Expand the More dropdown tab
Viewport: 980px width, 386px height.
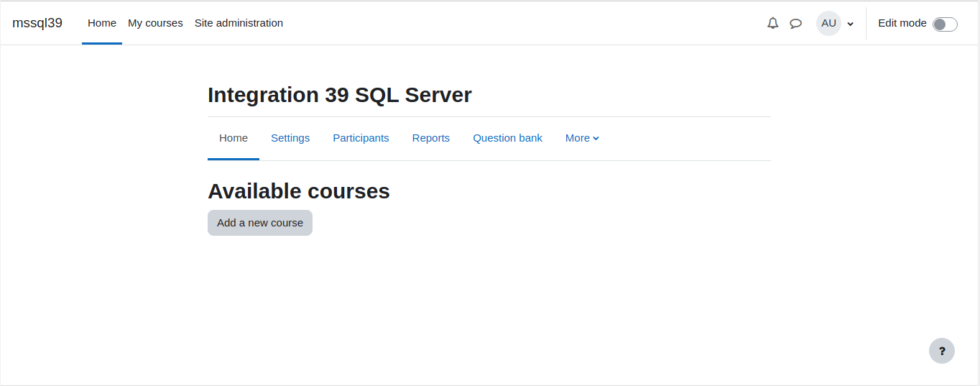(x=582, y=138)
